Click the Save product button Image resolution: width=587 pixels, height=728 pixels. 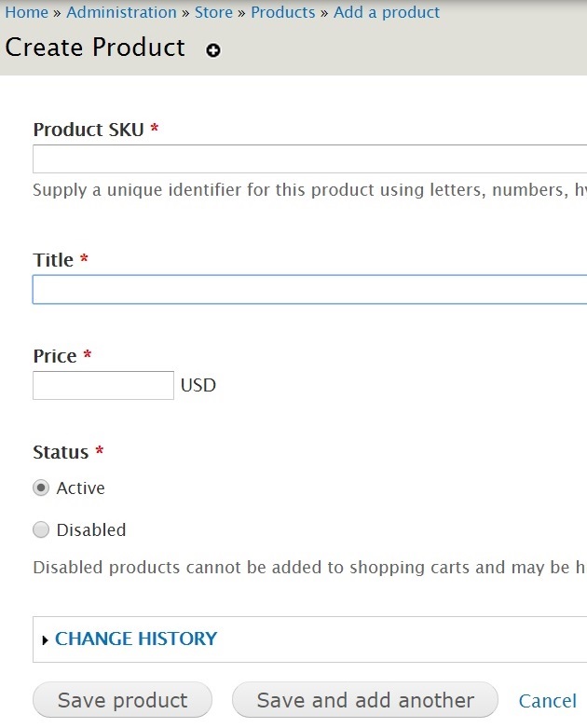click(122, 700)
